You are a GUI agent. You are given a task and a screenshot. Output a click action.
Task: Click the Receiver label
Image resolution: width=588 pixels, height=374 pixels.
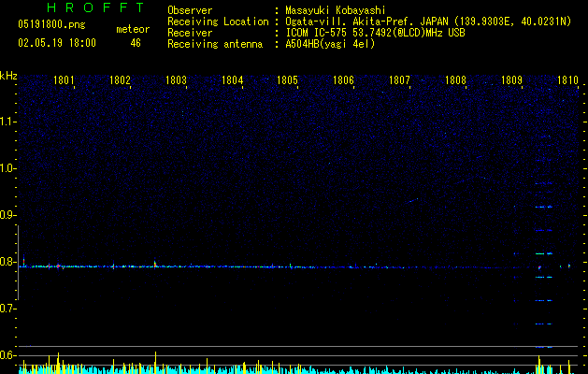pyautogui.click(x=190, y=33)
